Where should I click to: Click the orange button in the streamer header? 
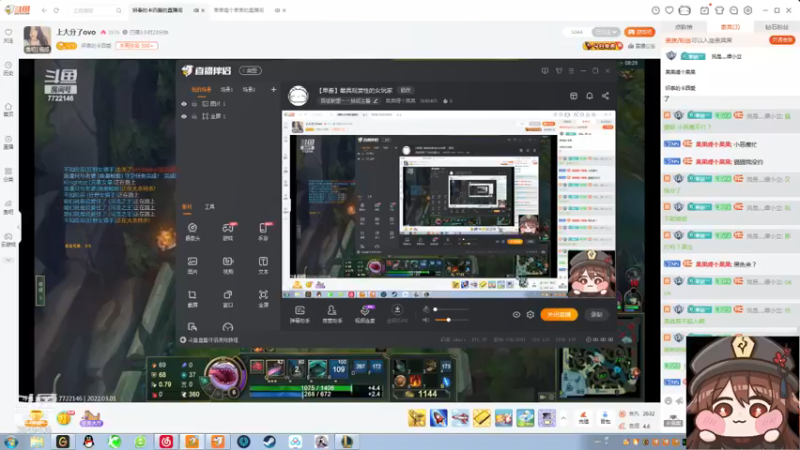click(x=639, y=32)
